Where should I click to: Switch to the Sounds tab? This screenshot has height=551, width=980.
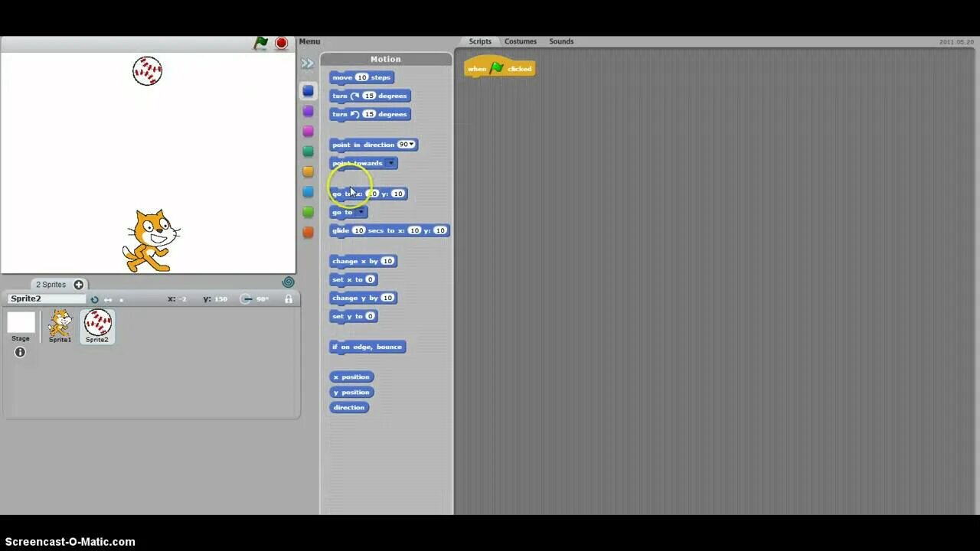(561, 41)
